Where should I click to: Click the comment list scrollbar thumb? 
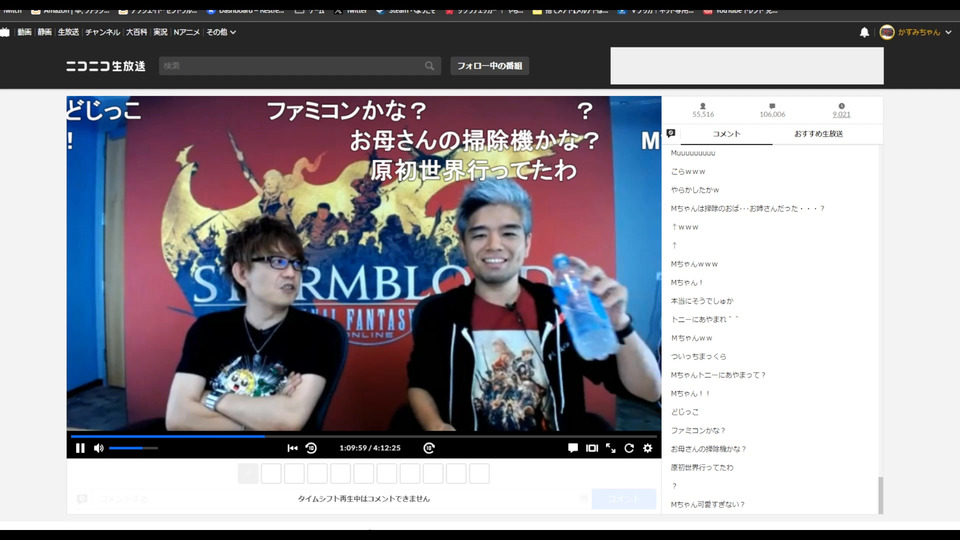[880, 495]
